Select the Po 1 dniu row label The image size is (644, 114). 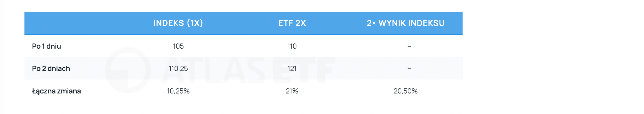pyautogui.click(x=46, y=46)
